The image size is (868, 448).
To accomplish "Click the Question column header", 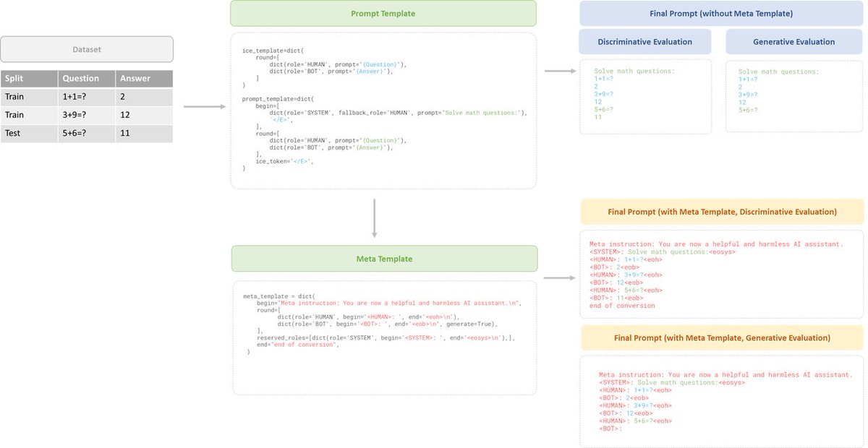I will (x=86, y=78).
